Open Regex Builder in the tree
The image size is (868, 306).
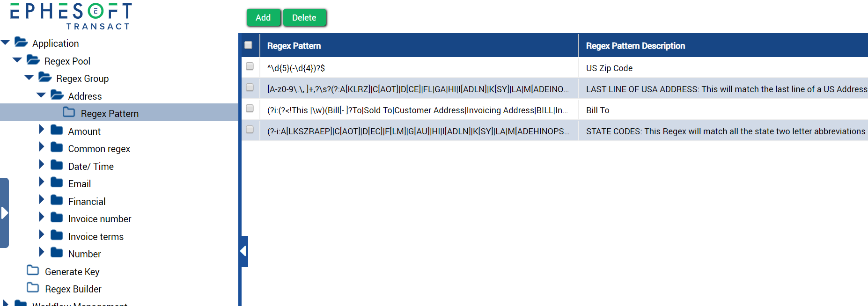73,289
